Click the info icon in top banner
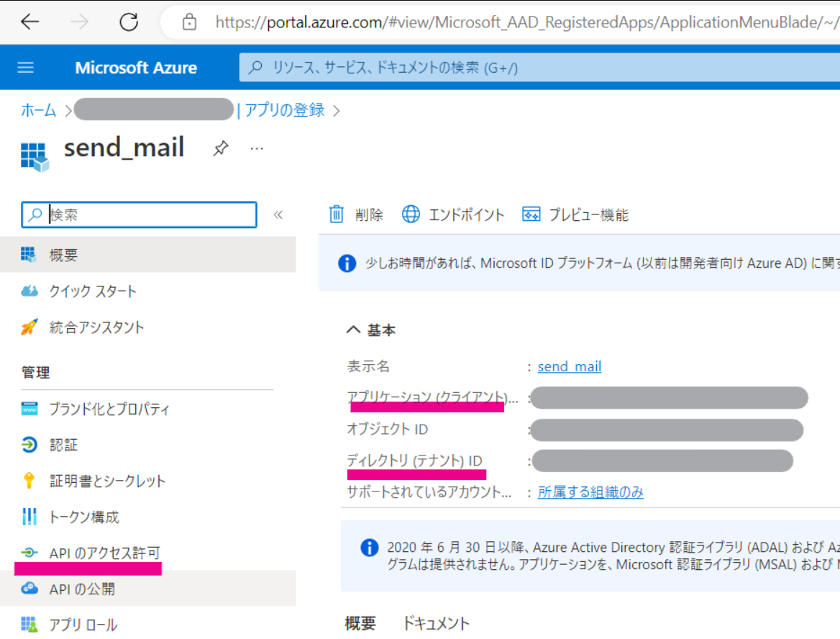This screenshot has width=840, height=639. [x=347, y=263]
